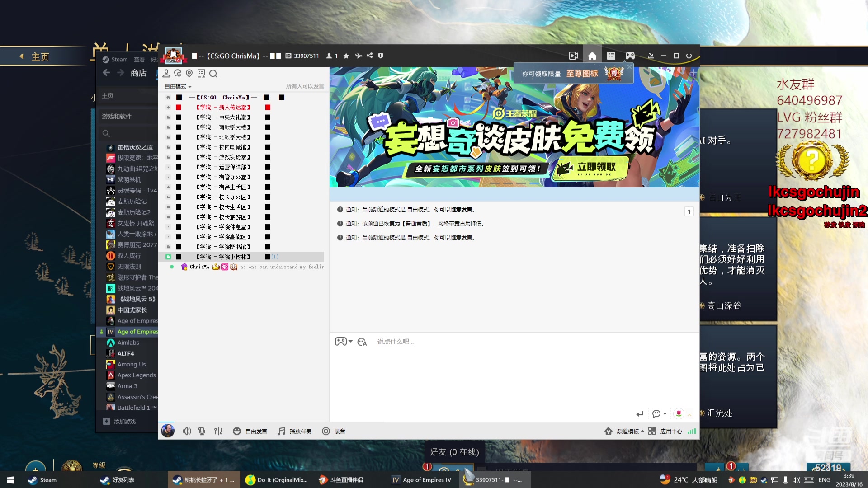Expand the 【学院 - 新人传达室】 channel
Screen dimensions: 868x488
(168, 108)
